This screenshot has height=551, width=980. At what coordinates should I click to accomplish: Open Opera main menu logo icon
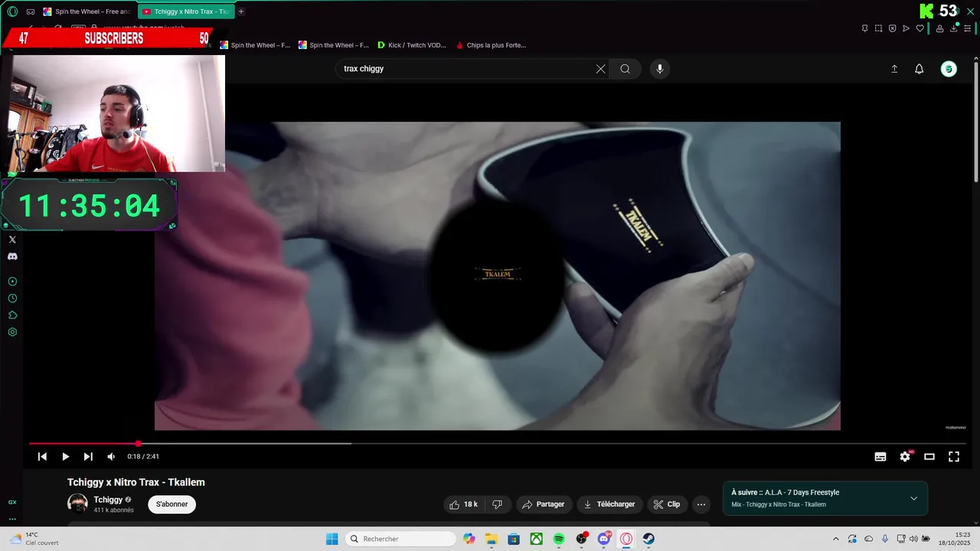[x=12, y=11]
